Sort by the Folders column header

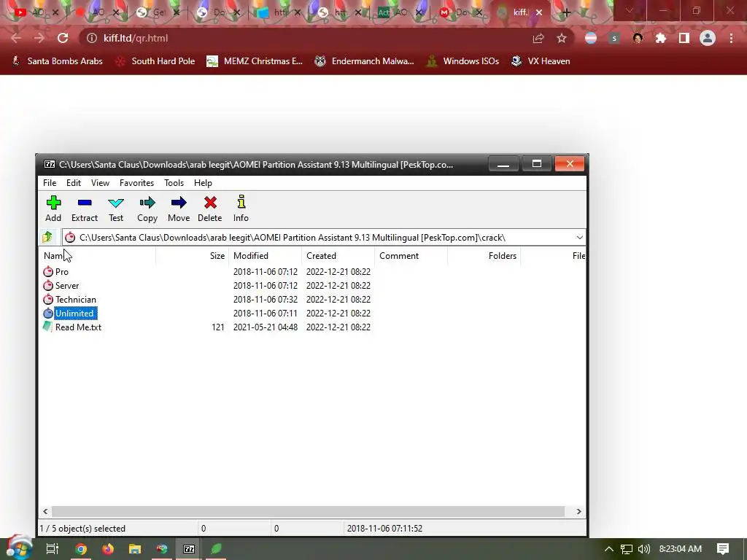tap(484, 256)
